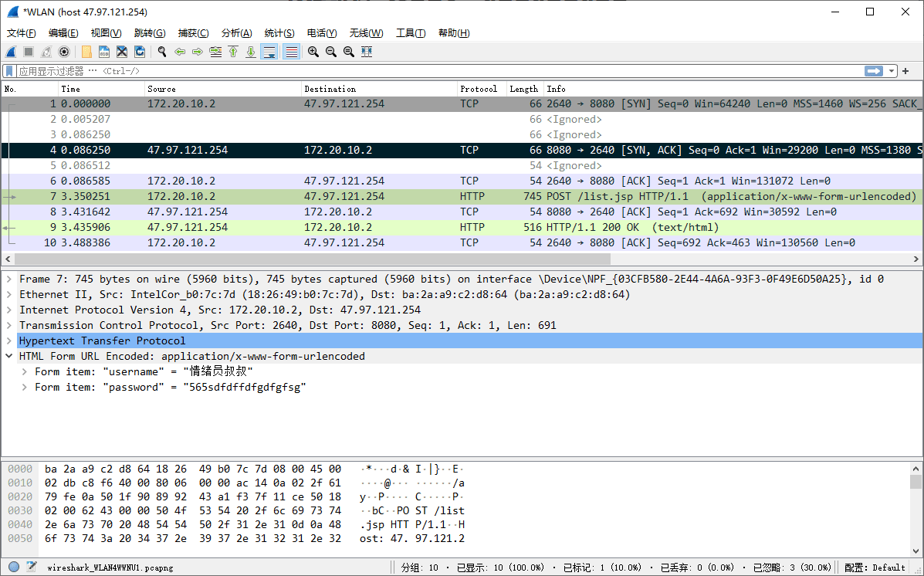Click the find packet magnifier icon
Screen dimensions: 924x576
coord(162,52)
